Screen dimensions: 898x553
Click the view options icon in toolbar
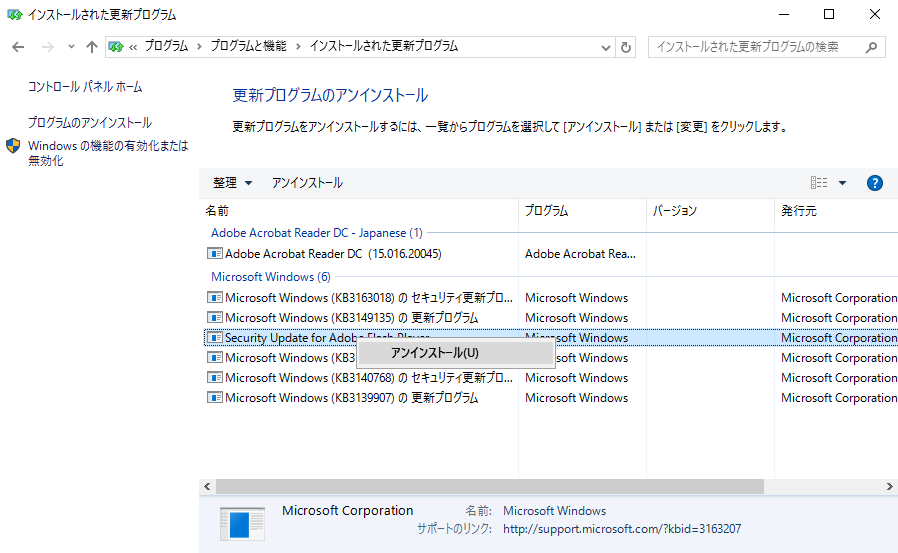(x=819, y=183)
